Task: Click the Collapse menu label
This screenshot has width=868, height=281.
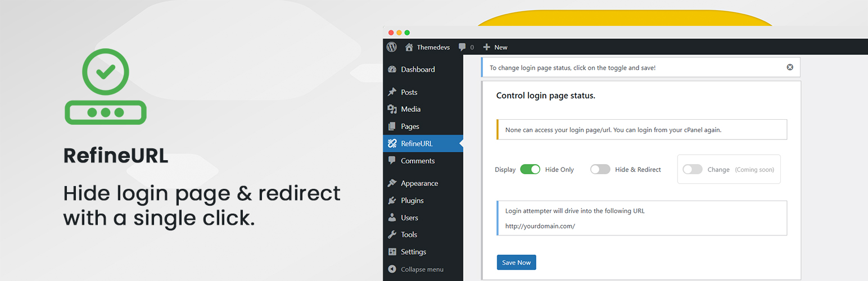Action: (x=422, y=269)
